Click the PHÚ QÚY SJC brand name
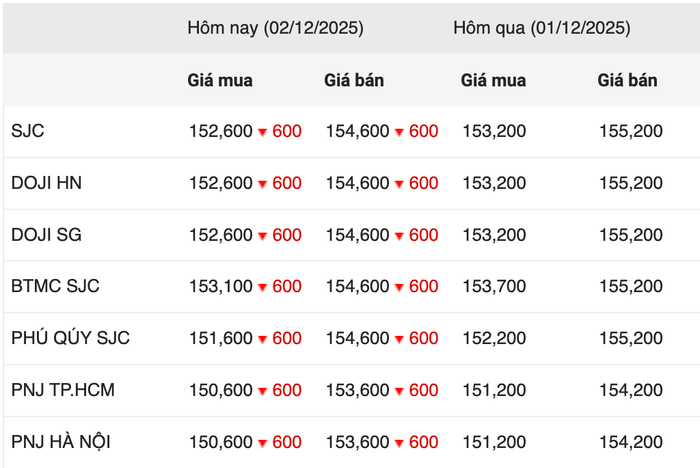Viewport: 700px width, 468px height. tap(71, 338)
